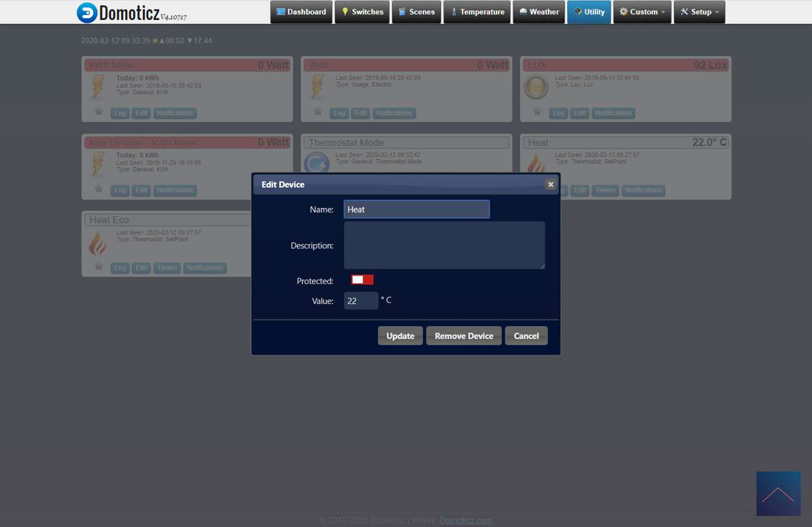Click the Domoticz logo icon
812x527 pixels.
[x=87, y=12]
